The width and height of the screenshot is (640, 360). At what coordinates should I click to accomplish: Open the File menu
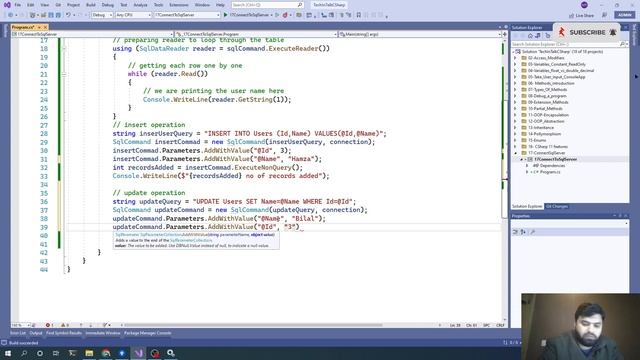[x=18, y=5]
